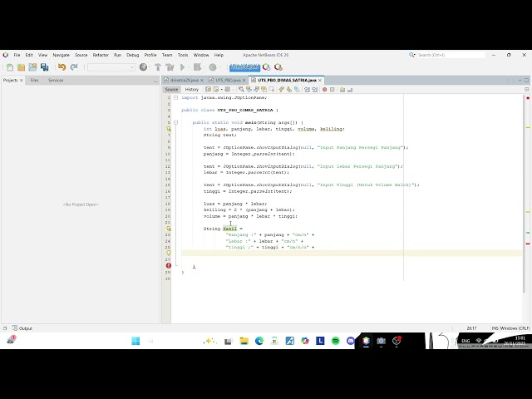This screenshot has height=399, width=532.
Task: Click the Build Project hammer icon
Action: click(x=158, y=67)
